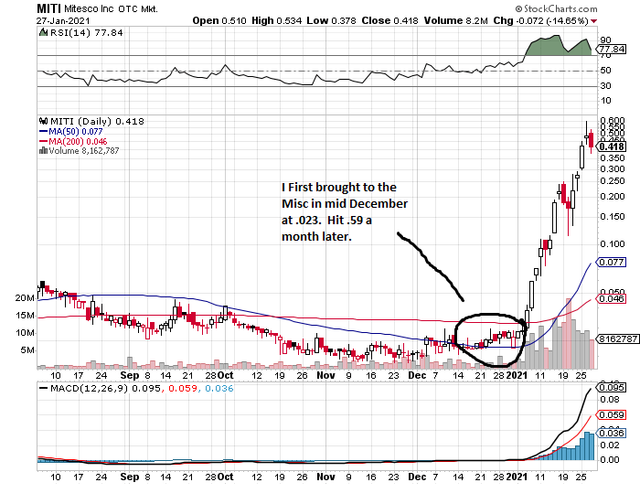The image size is (640, 485).
Task: Click the Volume 8.2M value in header
Action: (x=456, y=20)
